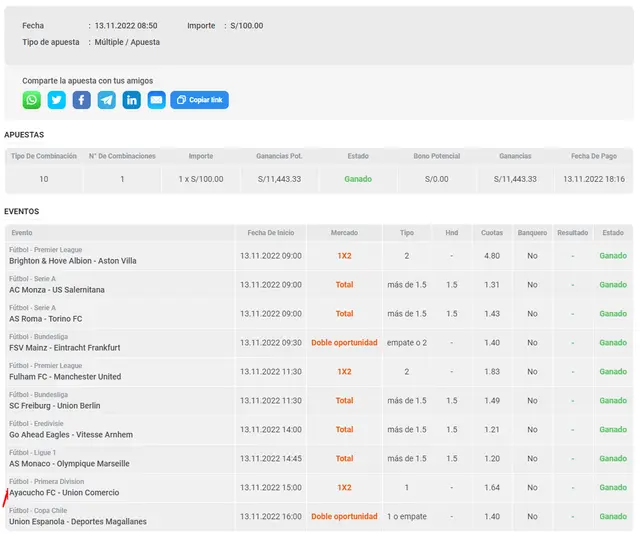This screenshot has width=640, height=534.
Task: Click start time 13.11.2022 14:45
Action: [271, 459]
